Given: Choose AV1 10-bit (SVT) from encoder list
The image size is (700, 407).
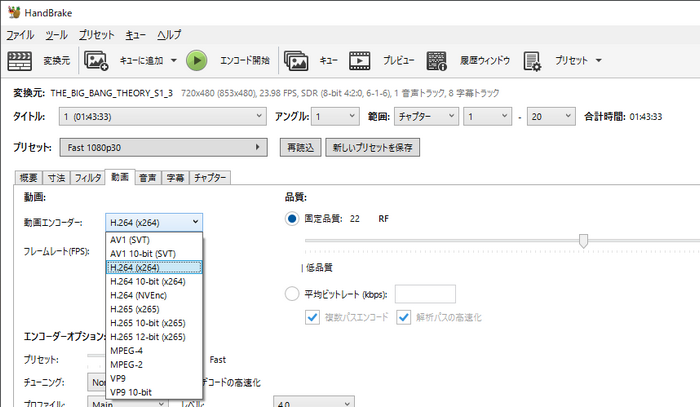Looking at the screenshot, I should click(x=154, y=253).
